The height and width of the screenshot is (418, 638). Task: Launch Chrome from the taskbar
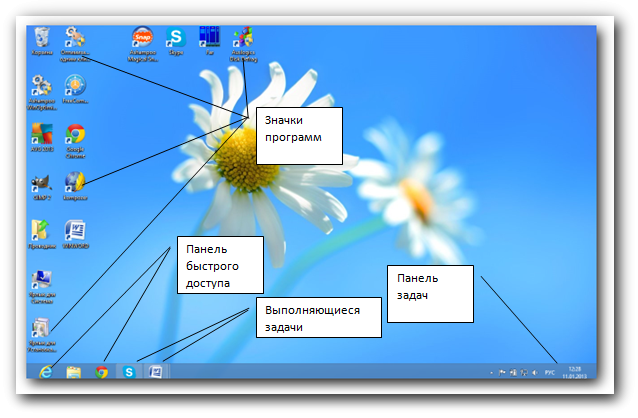click(101, 372)
